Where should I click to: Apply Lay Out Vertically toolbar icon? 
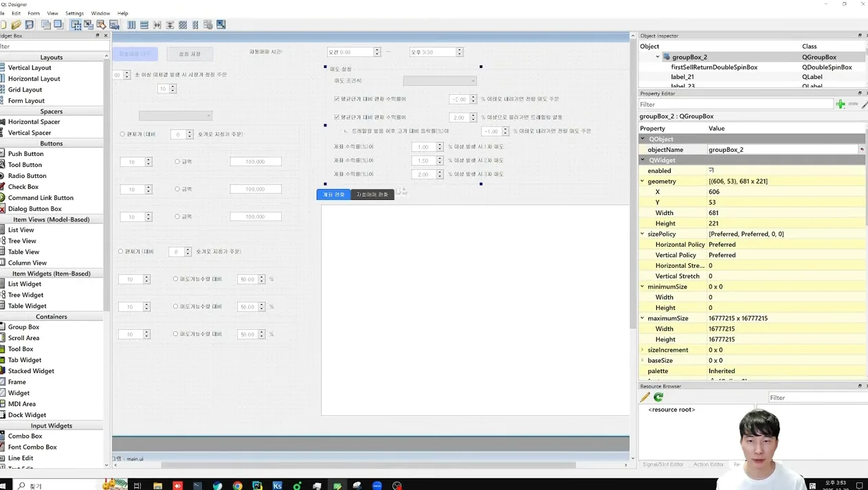click(144, 25)
